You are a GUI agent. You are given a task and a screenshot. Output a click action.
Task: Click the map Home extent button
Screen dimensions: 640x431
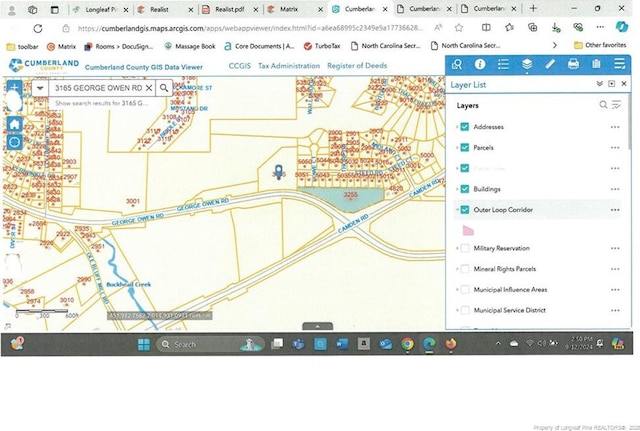coord(15,124)
